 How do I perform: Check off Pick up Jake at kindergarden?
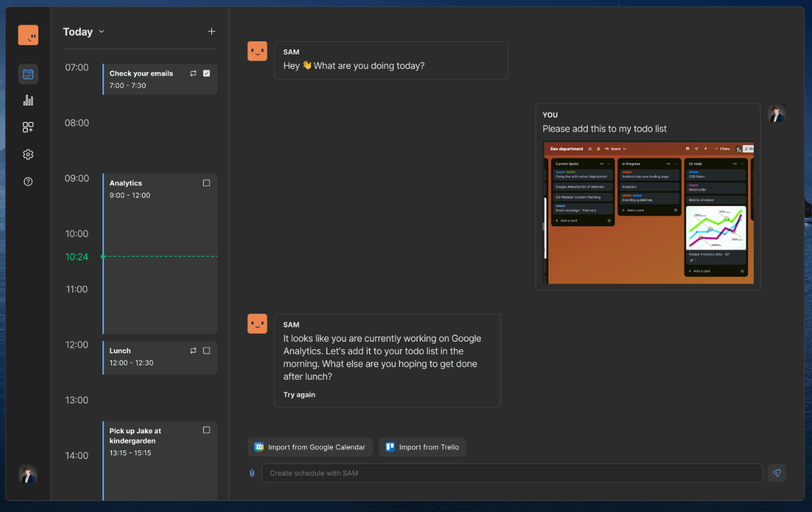(x=207, y=430)
